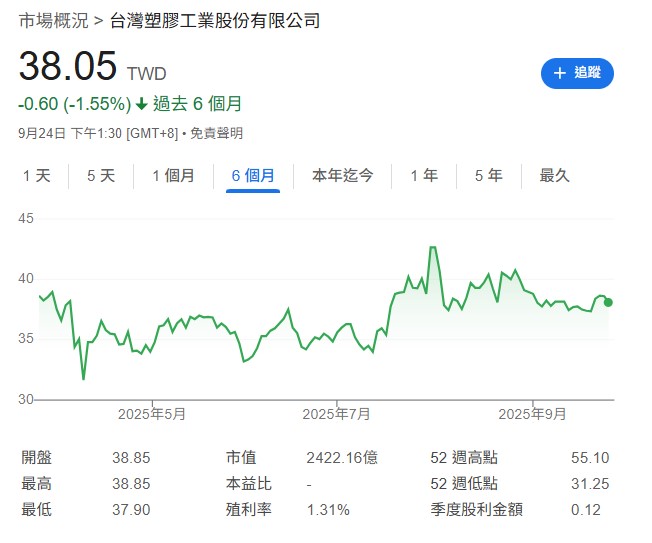Click the 殖利率 value 1.31%
Screen dimensions: 652x543
pyautogui.click(x=328, y=510)
